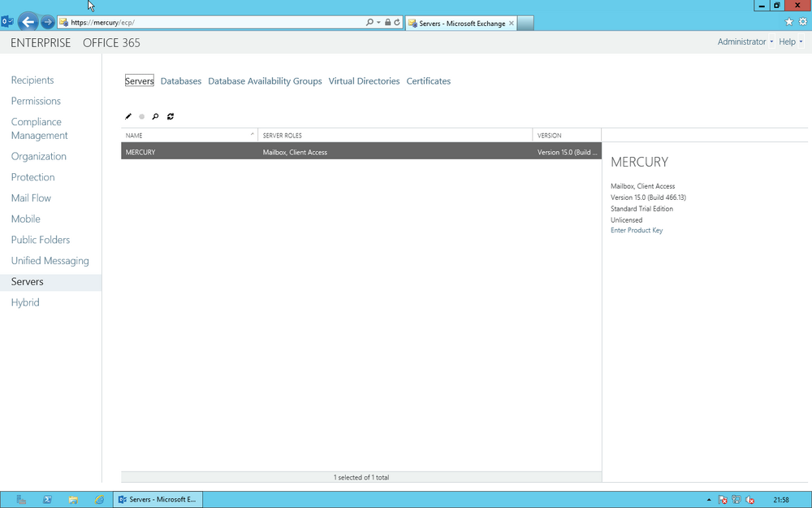Image resolution: width=812 pixels, height=508 pixels.
Task: Launch PowerShell from the taskbar
Action: pyautogui.click(x=47, y=500)
